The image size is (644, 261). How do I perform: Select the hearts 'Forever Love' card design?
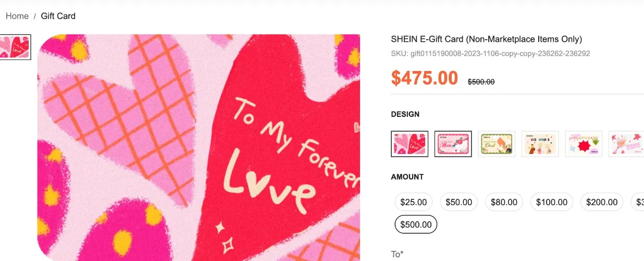coord(410,144)
